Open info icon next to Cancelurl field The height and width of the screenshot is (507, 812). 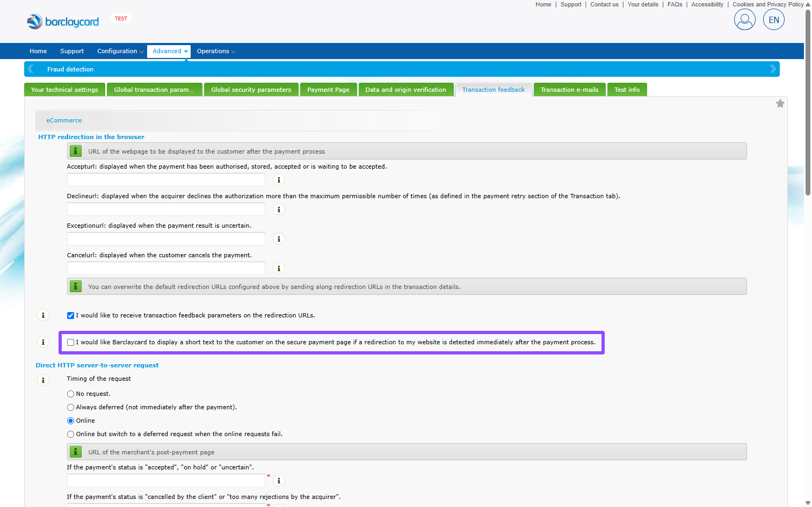click(x=279, y=269)
